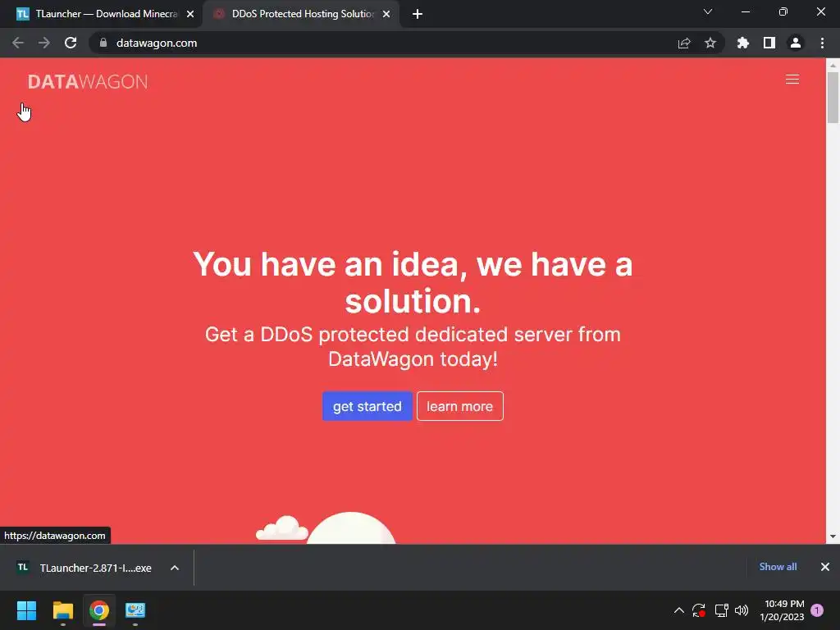Click the DataWagon logo

point(88,81)
